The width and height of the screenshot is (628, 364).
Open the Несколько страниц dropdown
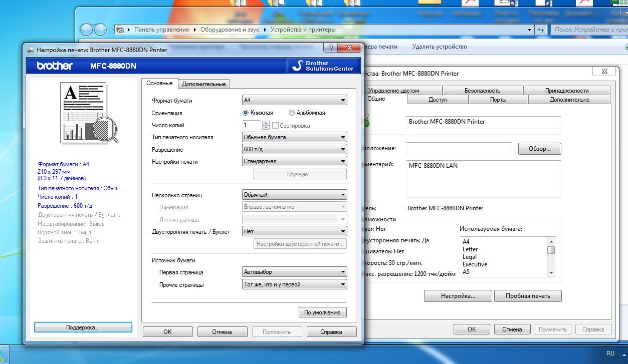(294, 195)
